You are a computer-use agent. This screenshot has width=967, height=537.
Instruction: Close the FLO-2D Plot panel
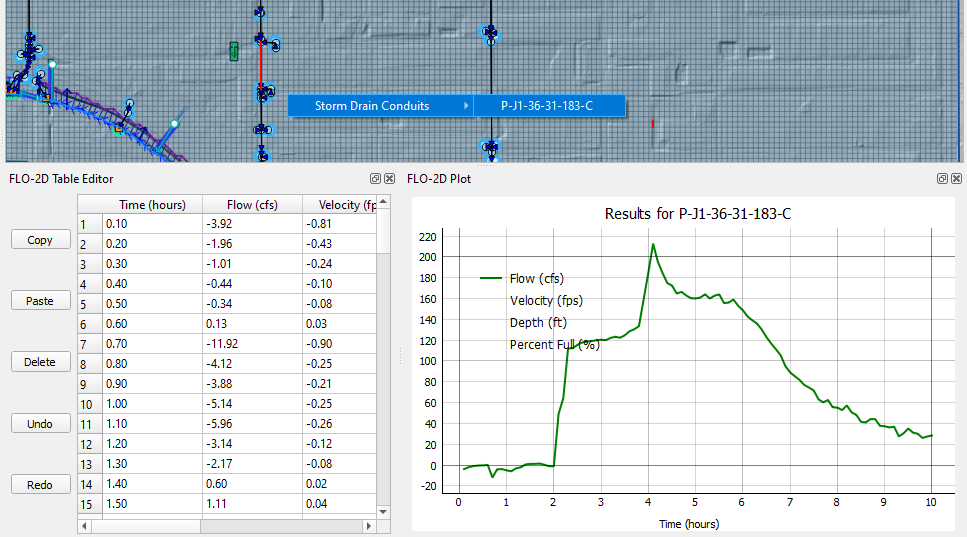(x=956, y=179)
